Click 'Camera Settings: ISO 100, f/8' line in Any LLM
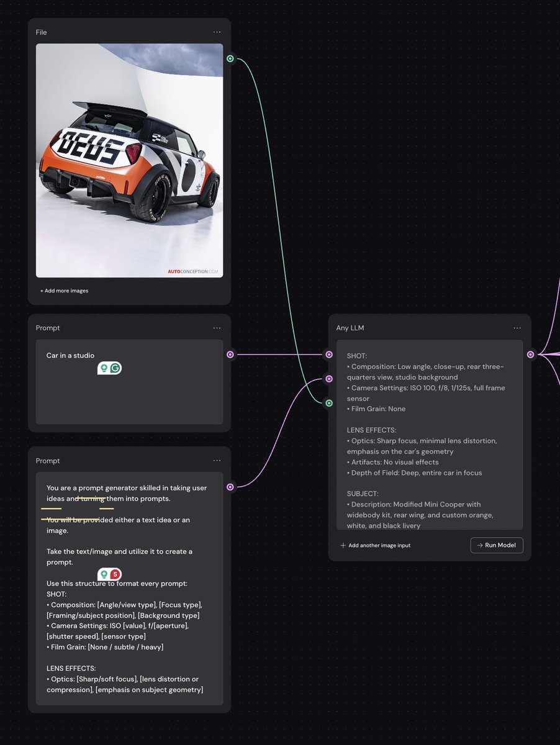Viewport: 560px width, 745px height. pos(426,387)
